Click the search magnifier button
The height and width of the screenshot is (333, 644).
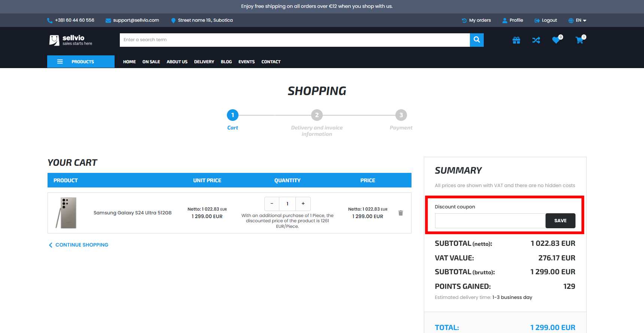(x=477, y=40)
